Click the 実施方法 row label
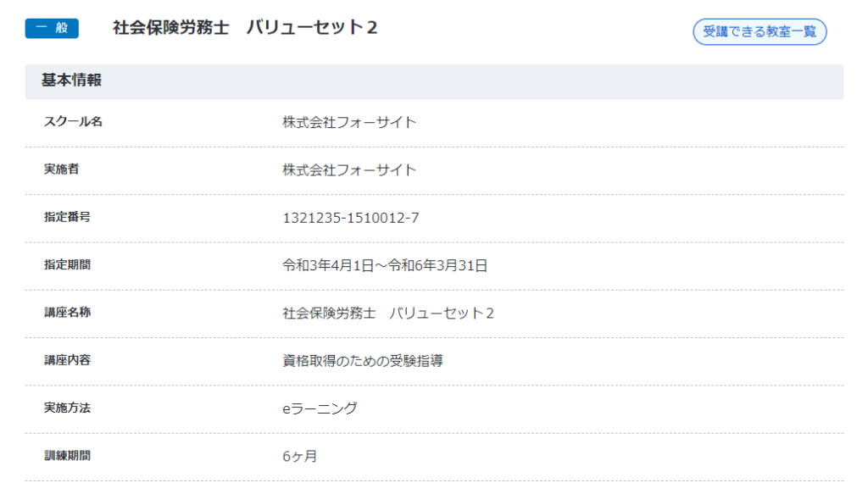The image size is (868, 483). [x=67, y=408]
